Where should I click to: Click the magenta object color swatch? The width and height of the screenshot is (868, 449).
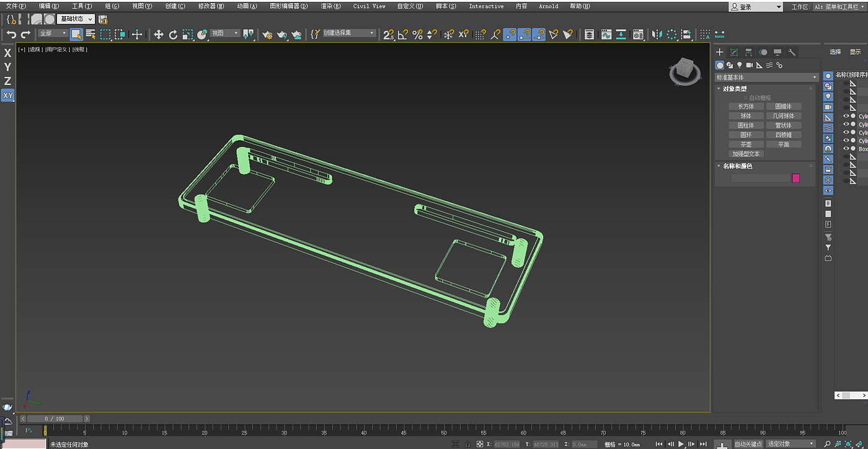tap(795, 179)
